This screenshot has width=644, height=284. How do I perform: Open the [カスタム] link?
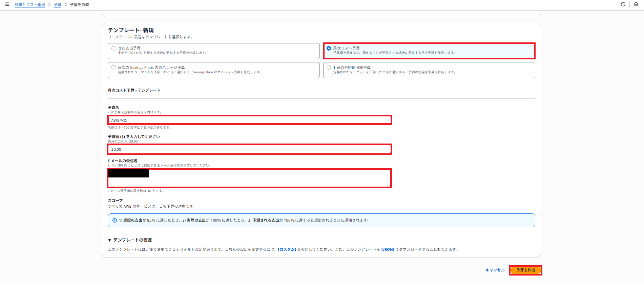click(287, 249)
